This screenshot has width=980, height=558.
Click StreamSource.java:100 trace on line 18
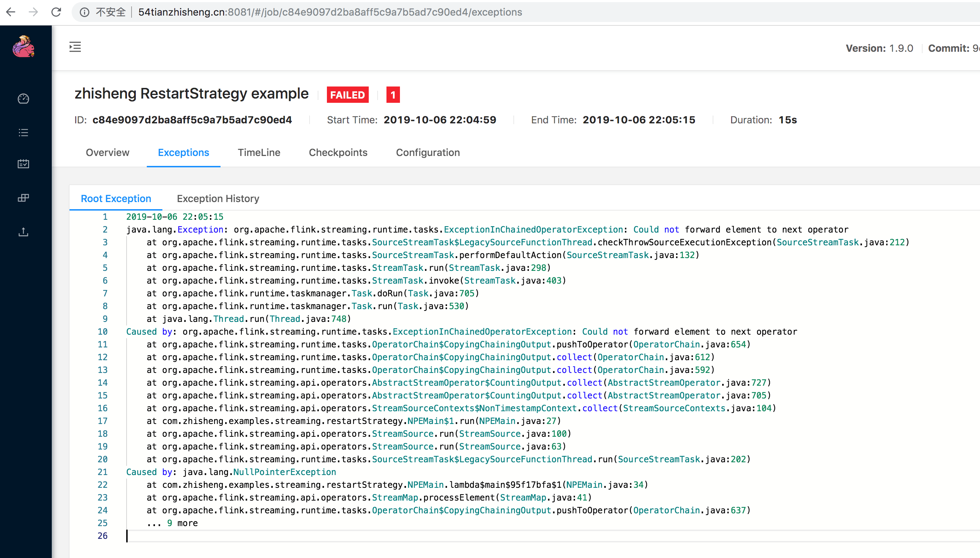[x=359, y=434]
